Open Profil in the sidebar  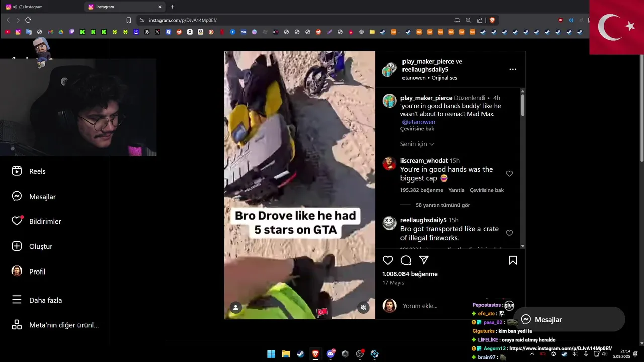point(29,271)
